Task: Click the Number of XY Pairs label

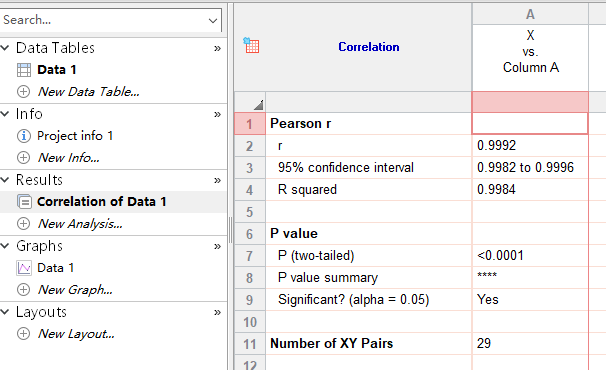Action: point(332,344)
